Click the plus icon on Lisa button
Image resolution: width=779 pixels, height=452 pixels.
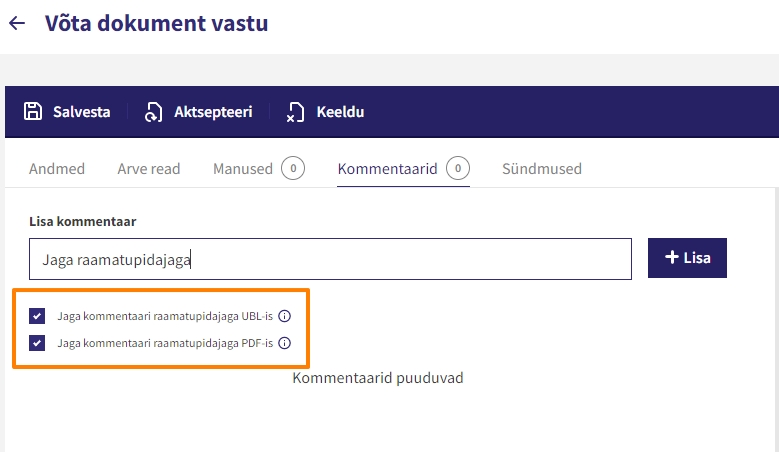click(x=672, y=257)
